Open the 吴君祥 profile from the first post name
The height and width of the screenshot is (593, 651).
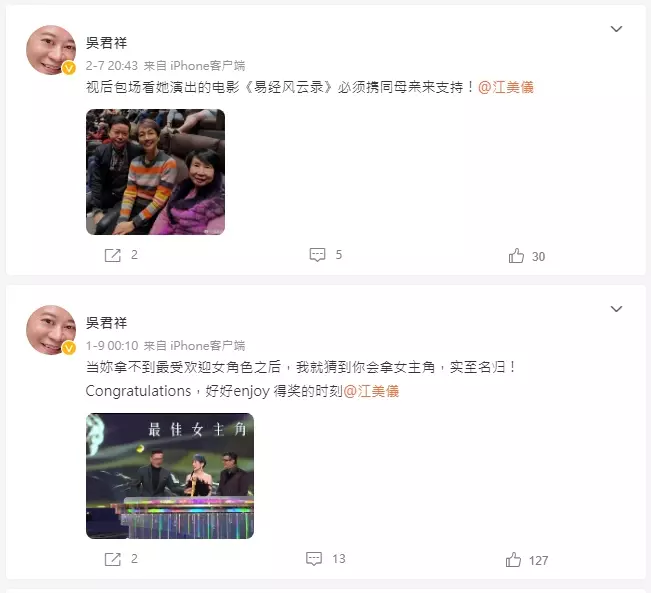click(x=106, y=43)
